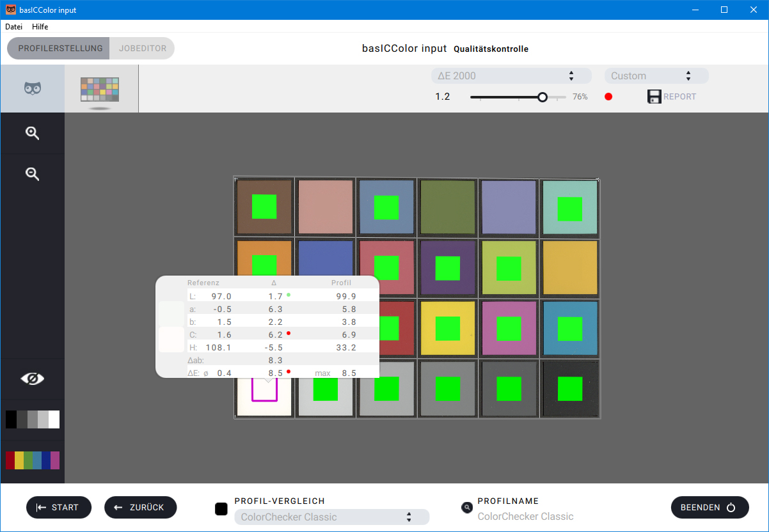
Task: Click the red status indicator dot
Action: pyautogui.click(x=608, y=97)
